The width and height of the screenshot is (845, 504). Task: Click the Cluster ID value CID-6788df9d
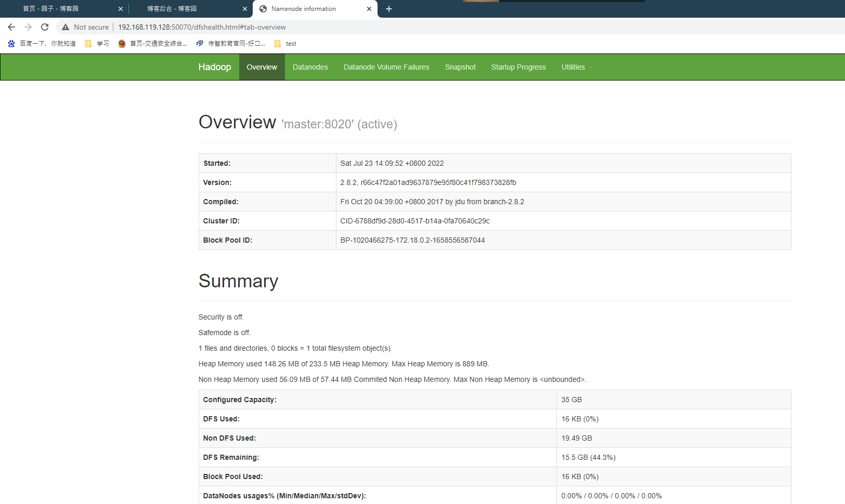tap(415, 221)
